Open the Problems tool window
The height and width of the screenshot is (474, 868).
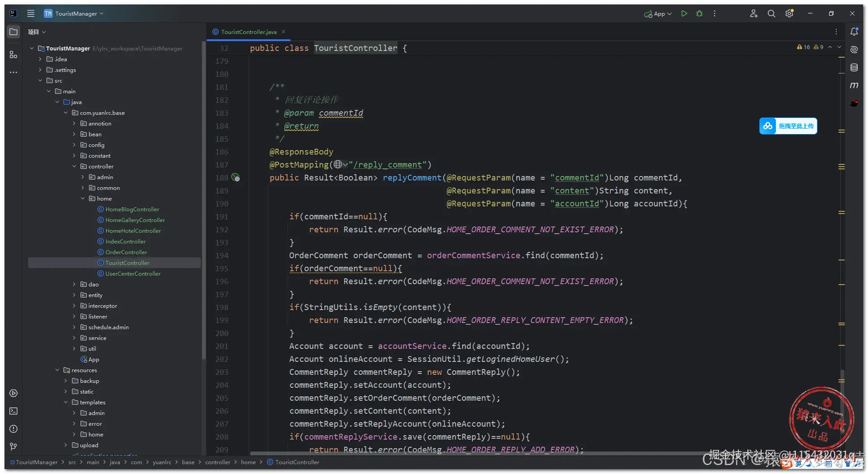[x=13, y=429]
